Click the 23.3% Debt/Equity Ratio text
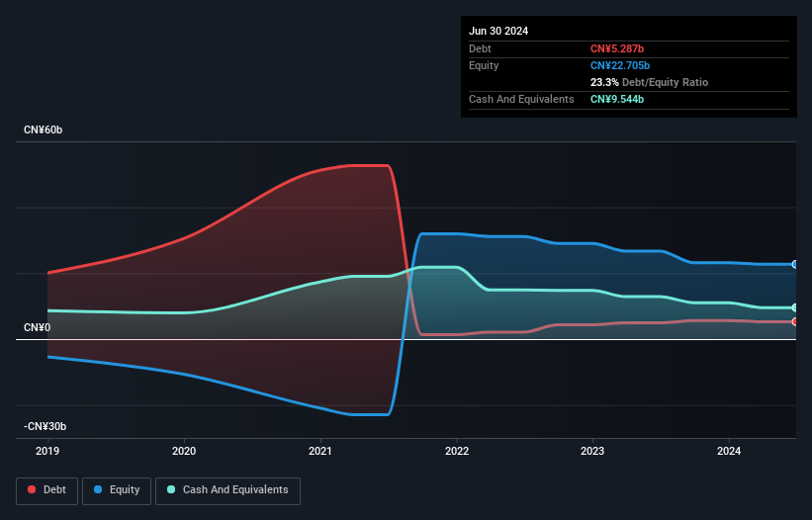812x520 pixels. pyautogui.click(x=649, y=82)
